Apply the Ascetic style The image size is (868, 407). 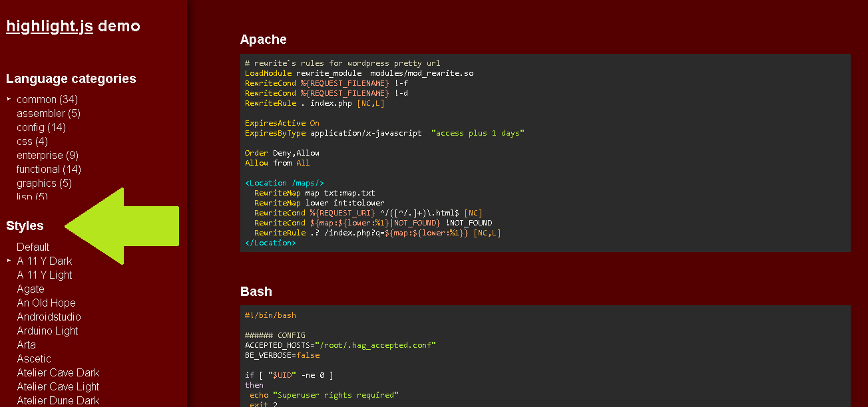point(34,358)
